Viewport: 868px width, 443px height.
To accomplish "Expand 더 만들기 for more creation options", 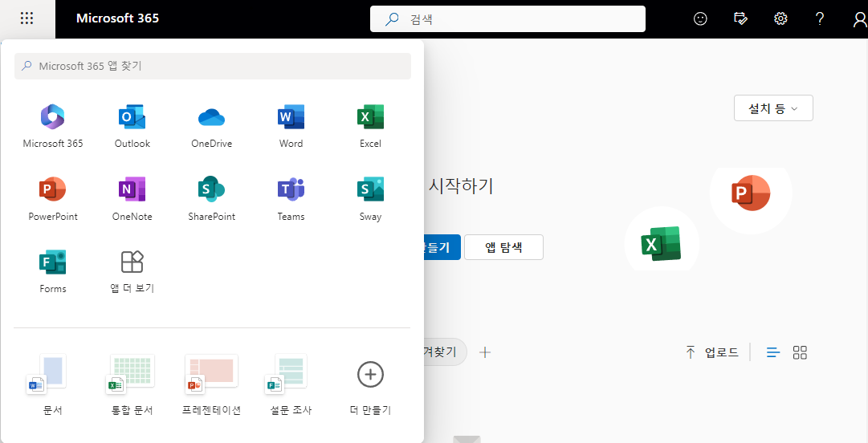I will pos(370,384).
